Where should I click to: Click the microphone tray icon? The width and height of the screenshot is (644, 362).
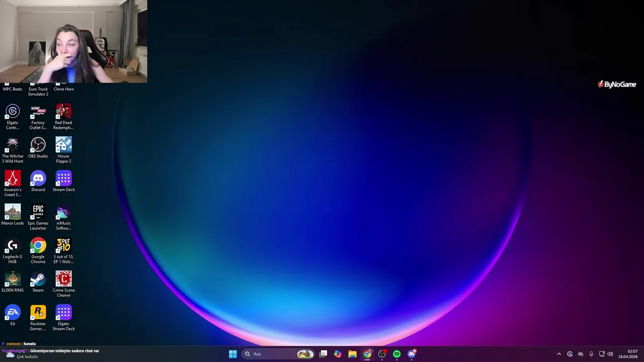(591, 354)
